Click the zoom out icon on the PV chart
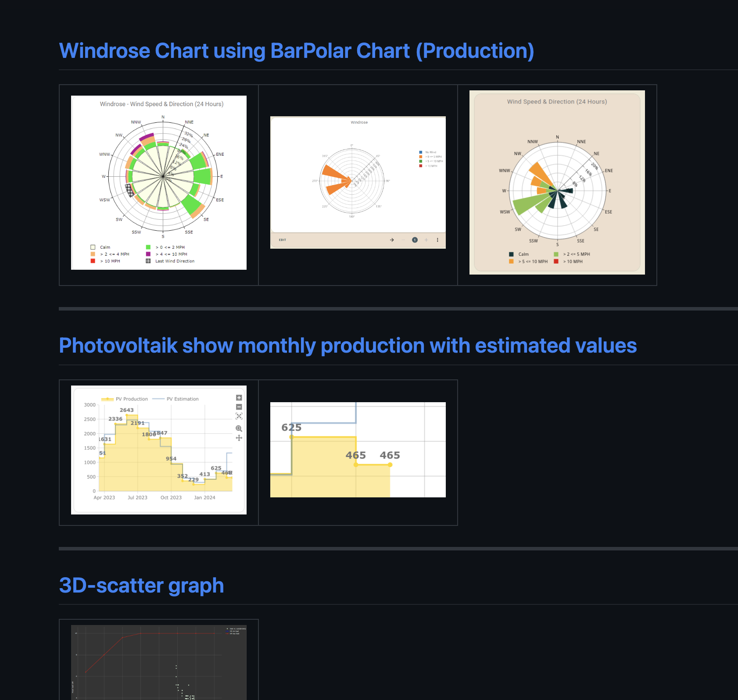This screenshot has width=738, height=700. [239, 407]
